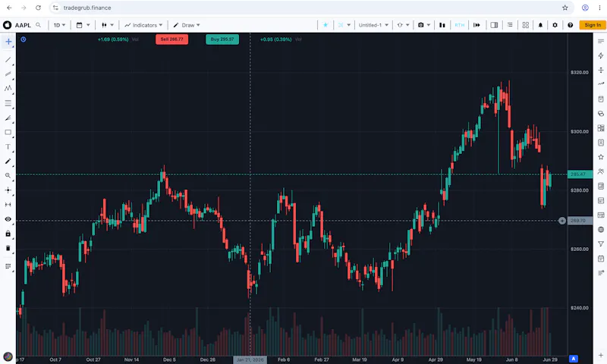Open the candlestick chart type dropdown

(x=107, y=25)
